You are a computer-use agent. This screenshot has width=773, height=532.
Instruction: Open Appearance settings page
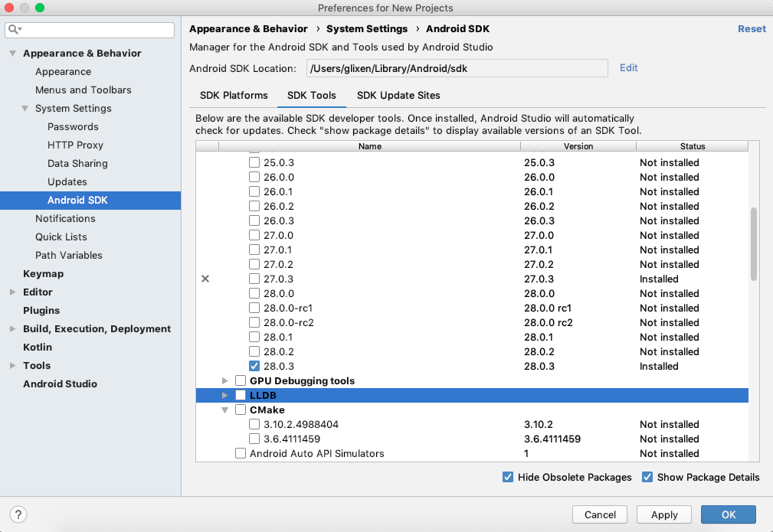(63, 72)
